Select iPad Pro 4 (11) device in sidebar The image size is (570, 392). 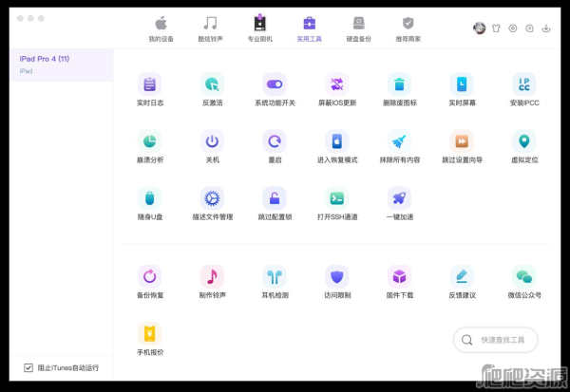[x=62, y=65]
